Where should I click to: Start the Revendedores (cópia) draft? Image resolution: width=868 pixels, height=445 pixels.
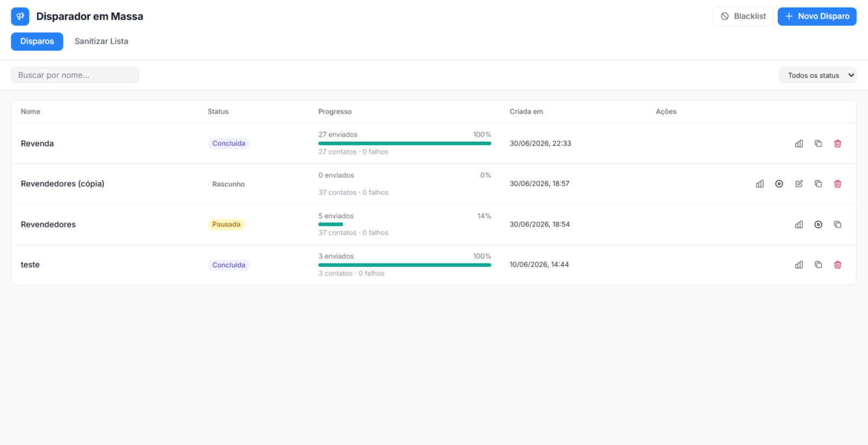[779, 184]
